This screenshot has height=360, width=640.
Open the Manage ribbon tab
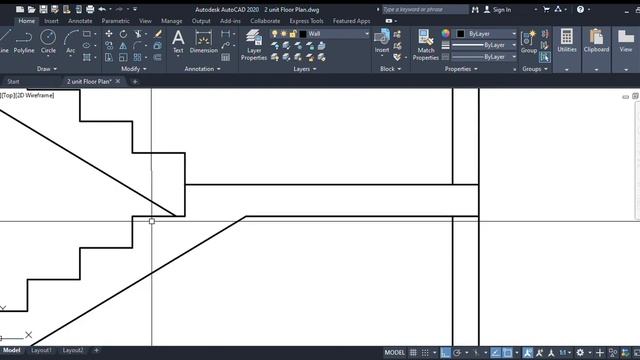(x=171, y=21)
